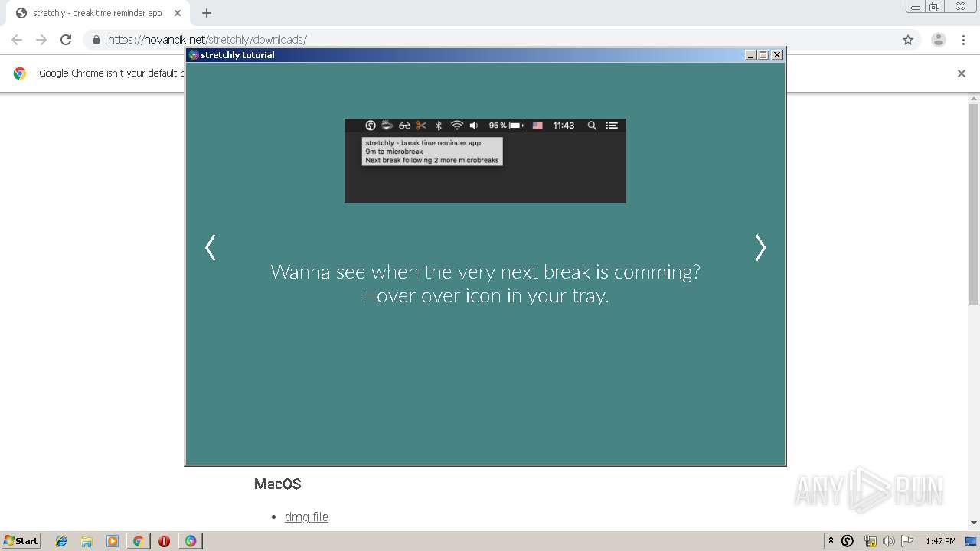The image size is (980, 551).
Task: Switch to stretchly in the taskbar
Action: click(x=191, y=541)
